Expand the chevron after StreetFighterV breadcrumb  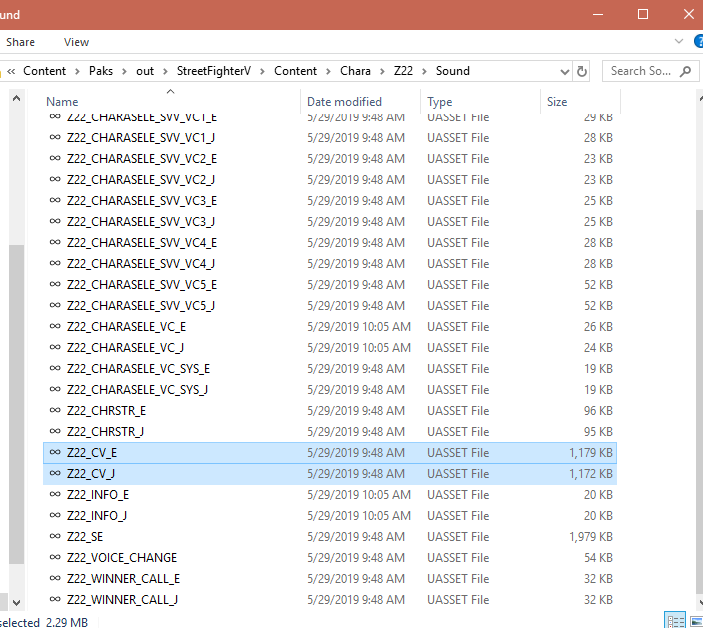tap(262, 71)
